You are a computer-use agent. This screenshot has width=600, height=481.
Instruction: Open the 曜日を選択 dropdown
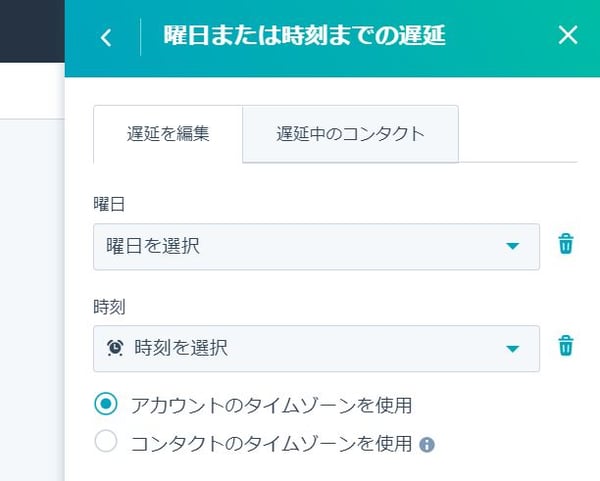point(316,247)
